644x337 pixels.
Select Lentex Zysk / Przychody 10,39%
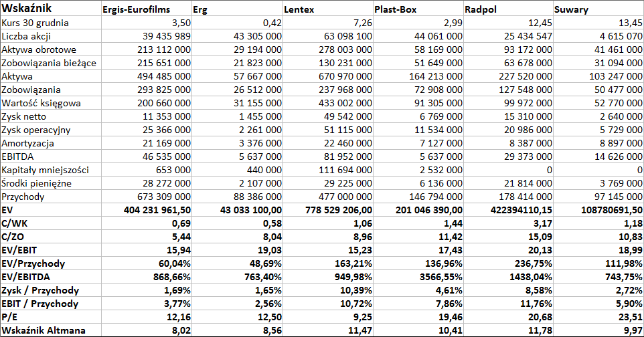(x=328, y=290)
